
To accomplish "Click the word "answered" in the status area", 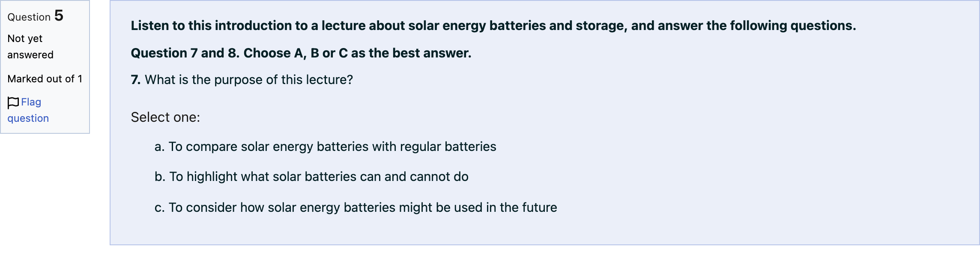I will pyautogui.click(x=30, y=55).
